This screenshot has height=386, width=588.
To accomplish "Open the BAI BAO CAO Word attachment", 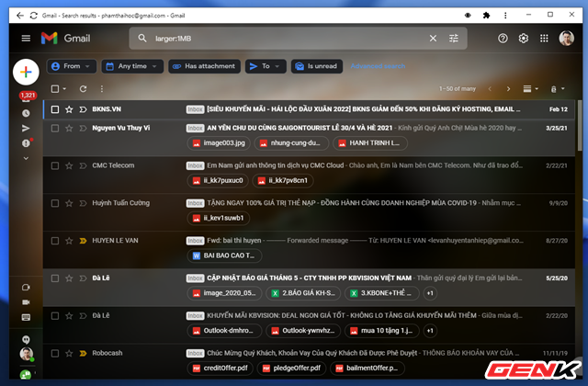I will pyautogui.click(x=224, y=255).
